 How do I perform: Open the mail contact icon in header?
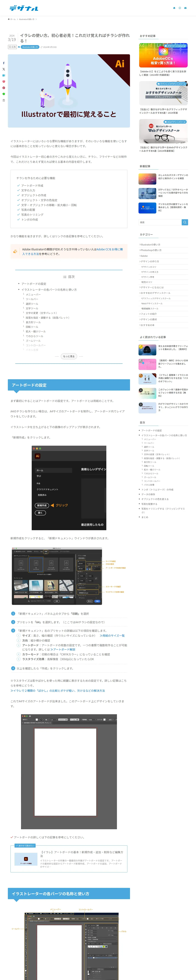[x=185, y=8]
